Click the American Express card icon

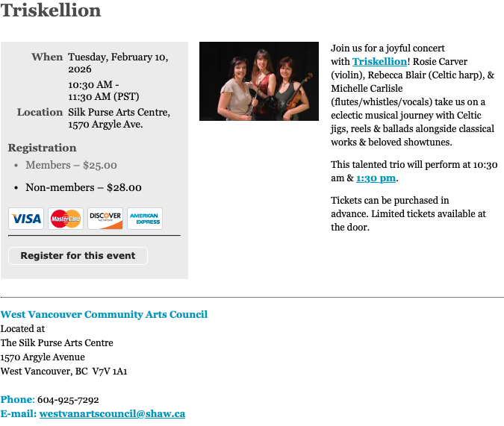click(x=145, y=219)
